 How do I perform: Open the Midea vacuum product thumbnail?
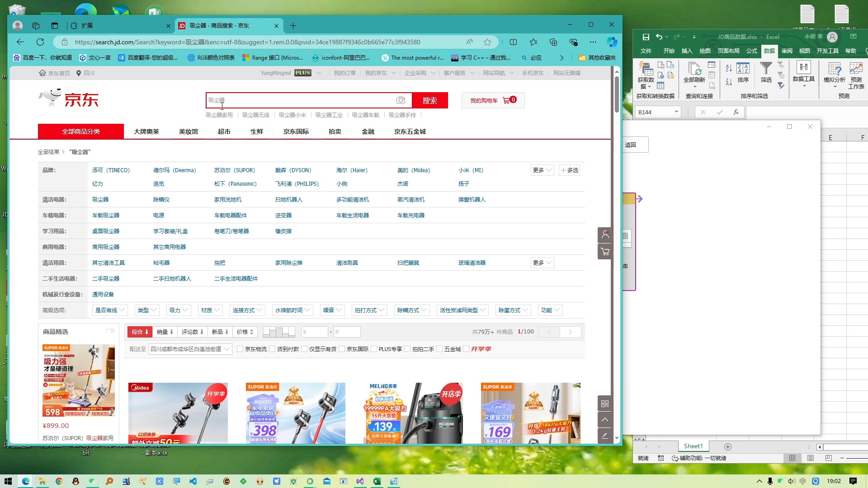click(x=178, y=413)
